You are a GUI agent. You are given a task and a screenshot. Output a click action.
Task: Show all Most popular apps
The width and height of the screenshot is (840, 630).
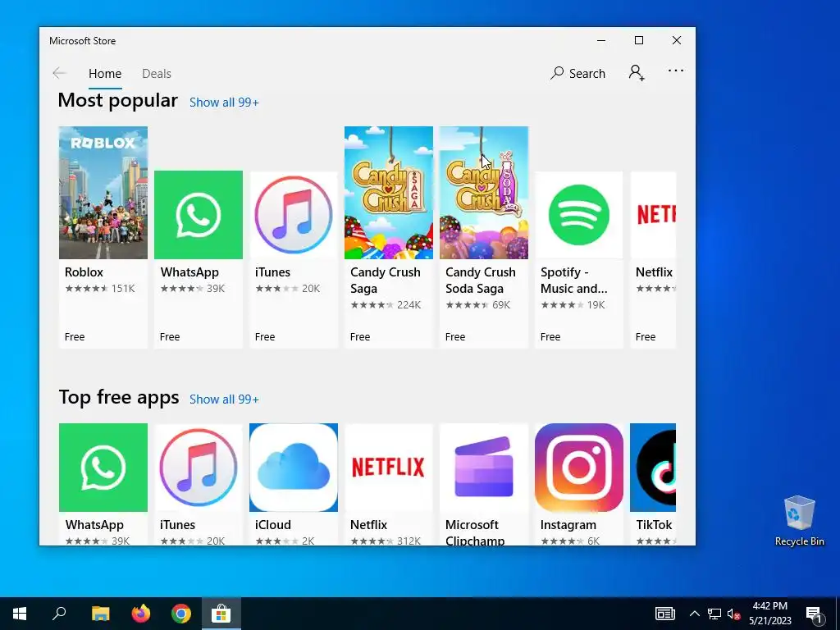point(224,103)
